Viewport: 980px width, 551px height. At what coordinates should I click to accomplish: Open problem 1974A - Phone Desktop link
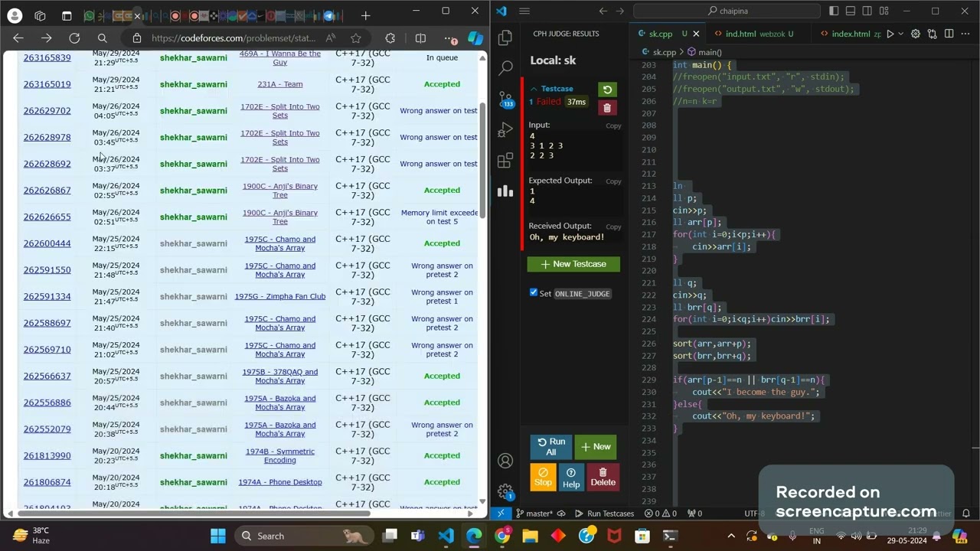[x=280, y=482]
